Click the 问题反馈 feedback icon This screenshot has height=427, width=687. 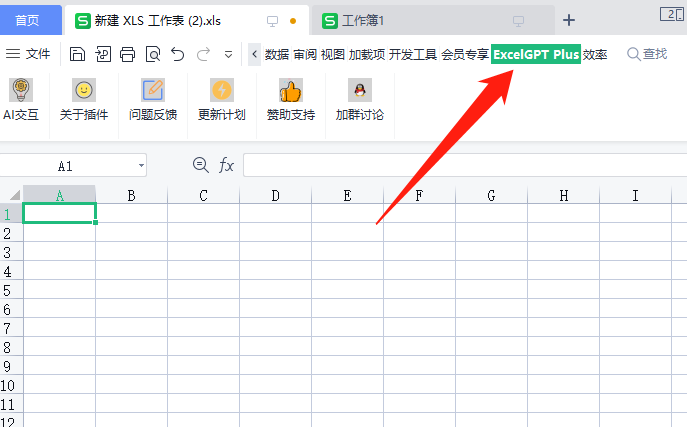[153, 91]
